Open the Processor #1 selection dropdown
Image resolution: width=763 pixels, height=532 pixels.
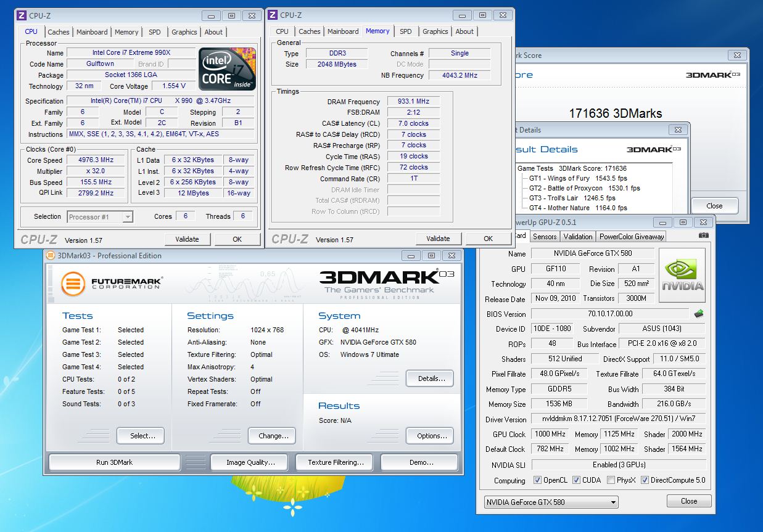pos(127,217)
